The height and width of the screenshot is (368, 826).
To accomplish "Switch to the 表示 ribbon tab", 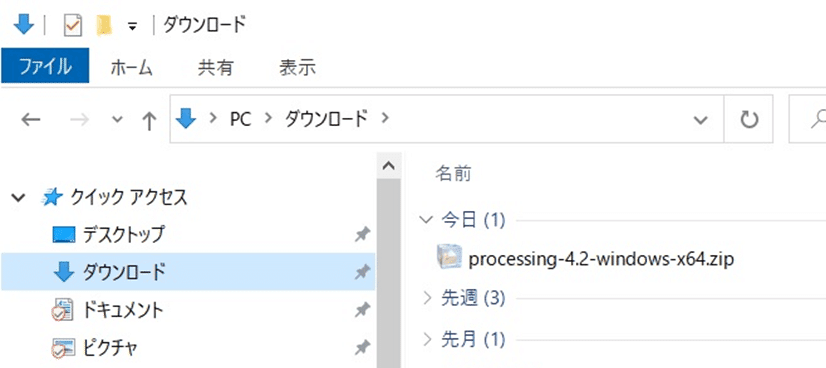I will tap(297, 67).
